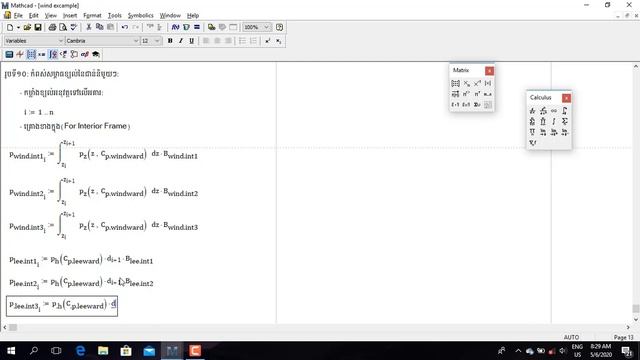Open the Programming palette icon
This screenshot has width=640, height=360.
tap(74, 54)
